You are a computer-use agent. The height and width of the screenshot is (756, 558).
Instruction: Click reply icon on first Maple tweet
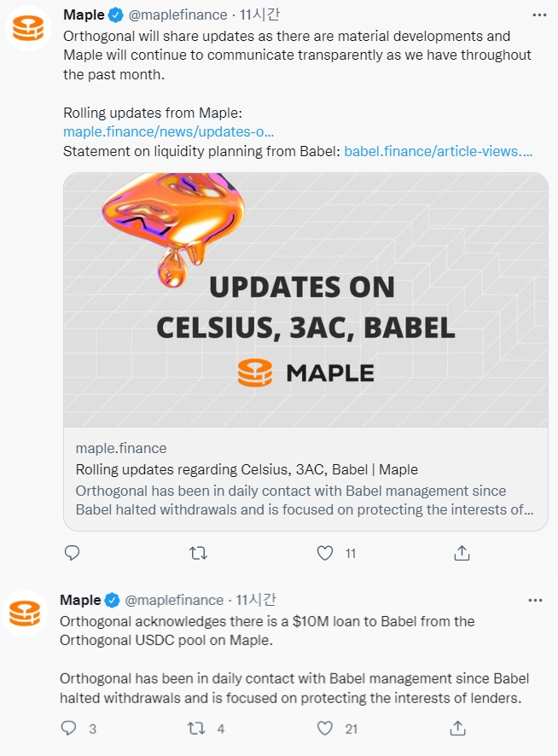point(73,553)
